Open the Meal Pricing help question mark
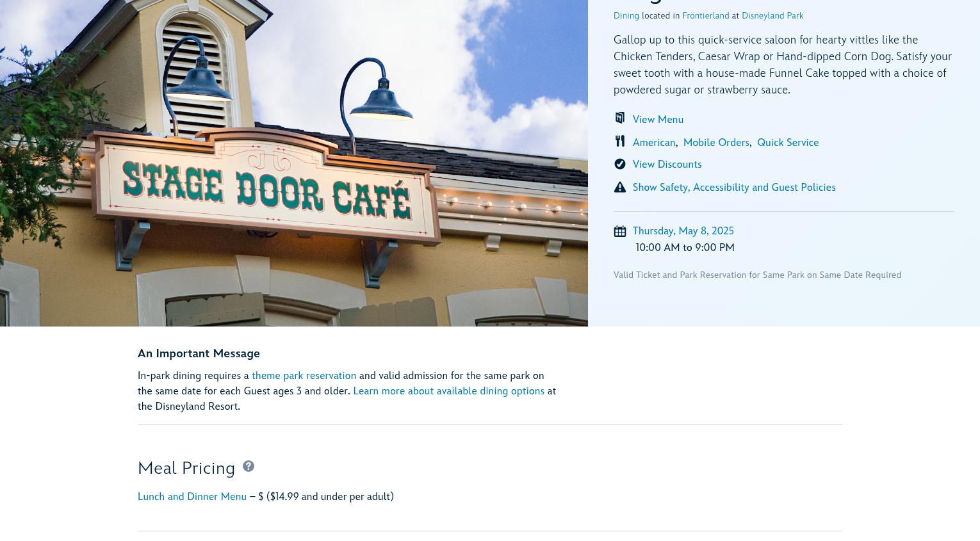The height and width of the screenshot is (541, 980). (249, 466)
